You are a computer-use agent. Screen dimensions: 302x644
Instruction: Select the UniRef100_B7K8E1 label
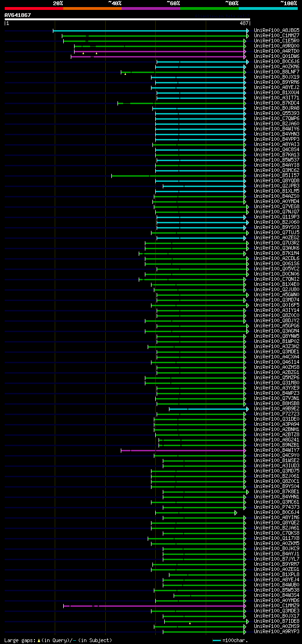277,492
